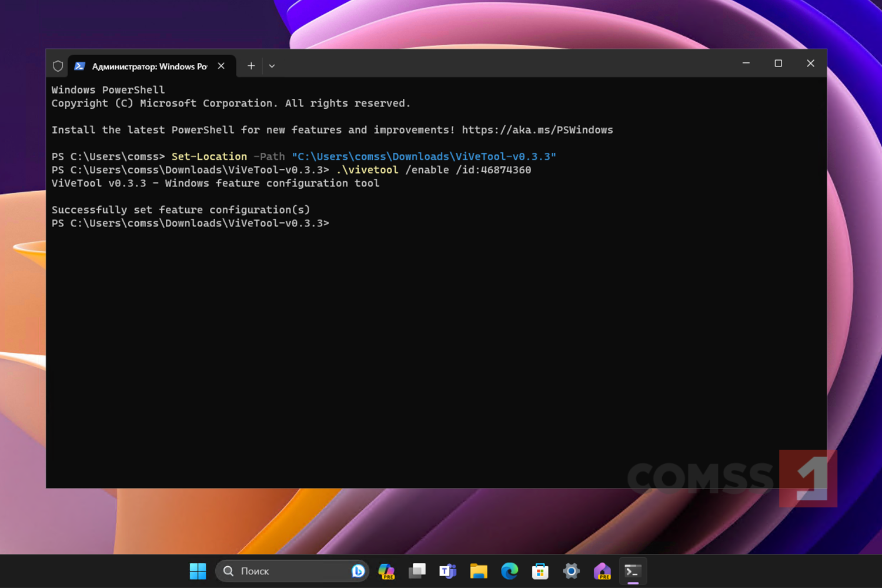This screenshot has height=588, width=882.
Task: Minimize the Terminal window
Action: click(746, 63)
